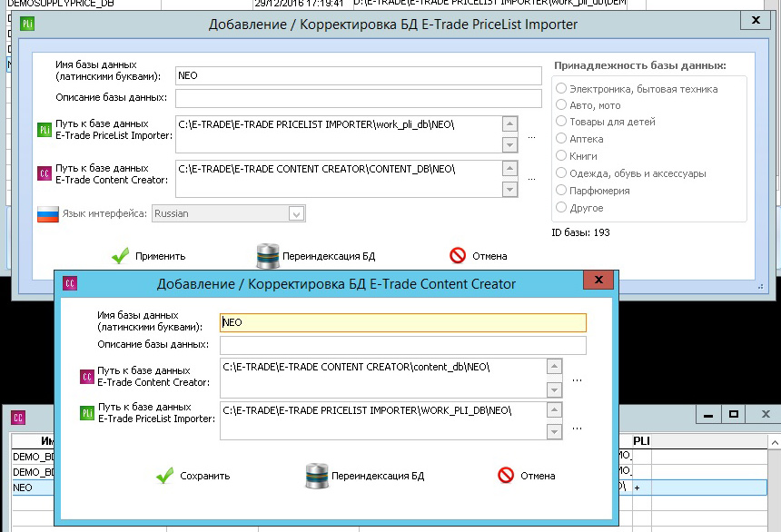Viewport: 781px width, 532px height.
Task: Click CONTENT_DB\NEO path text in upper dialog
Action: 316,169
